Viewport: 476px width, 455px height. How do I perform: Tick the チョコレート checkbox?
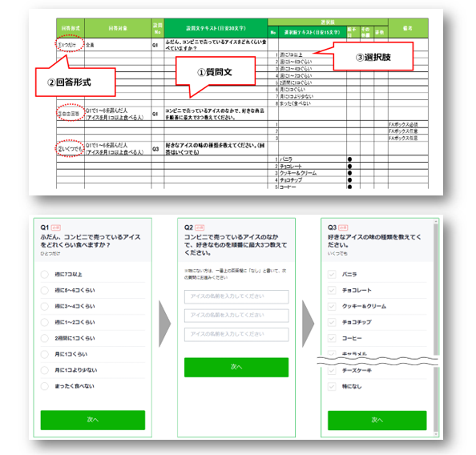coord(332,291)
